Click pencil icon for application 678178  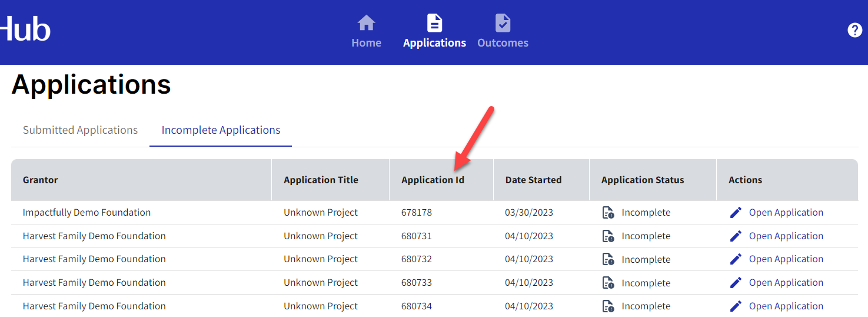(736, 213)
